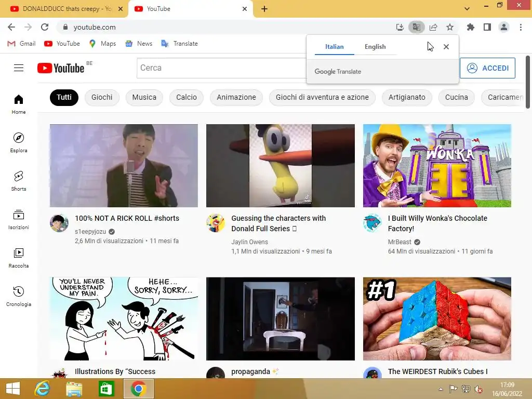
Task: Open the Extensions puzzle icon
Action: pos(470,27)
